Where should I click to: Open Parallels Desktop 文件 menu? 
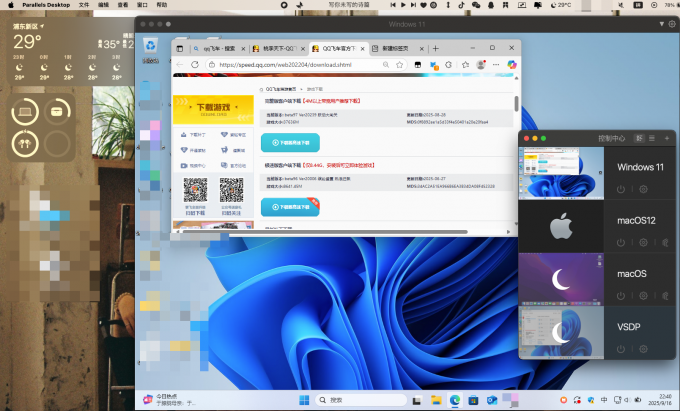pos(84,5)
